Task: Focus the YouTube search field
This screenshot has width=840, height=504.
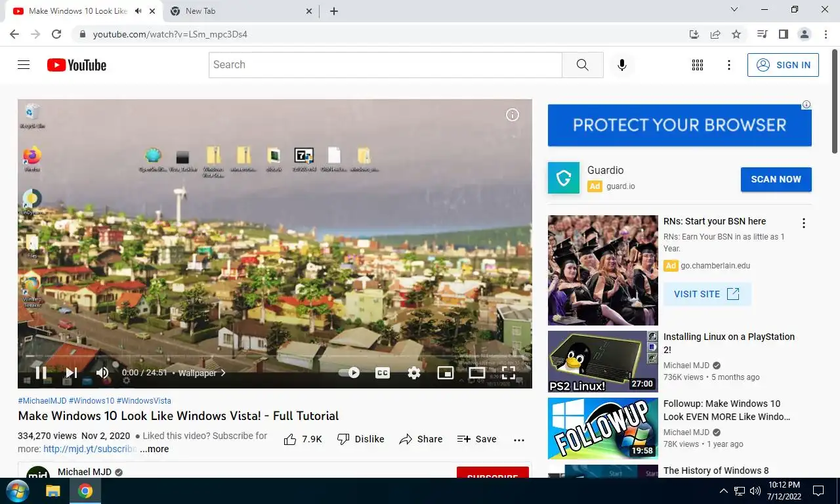Action: point(385,65)
